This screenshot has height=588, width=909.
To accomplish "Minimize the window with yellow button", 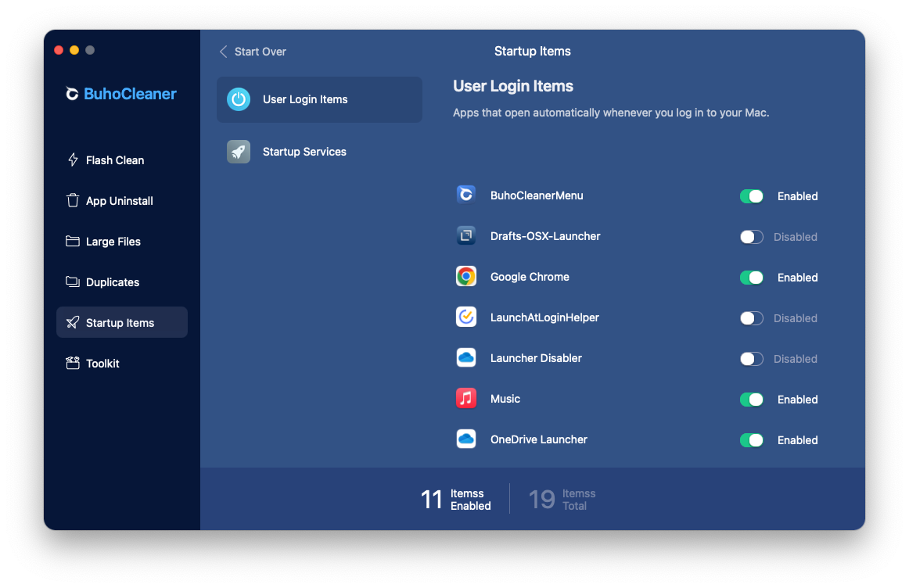I will click(x=74, y=50).
